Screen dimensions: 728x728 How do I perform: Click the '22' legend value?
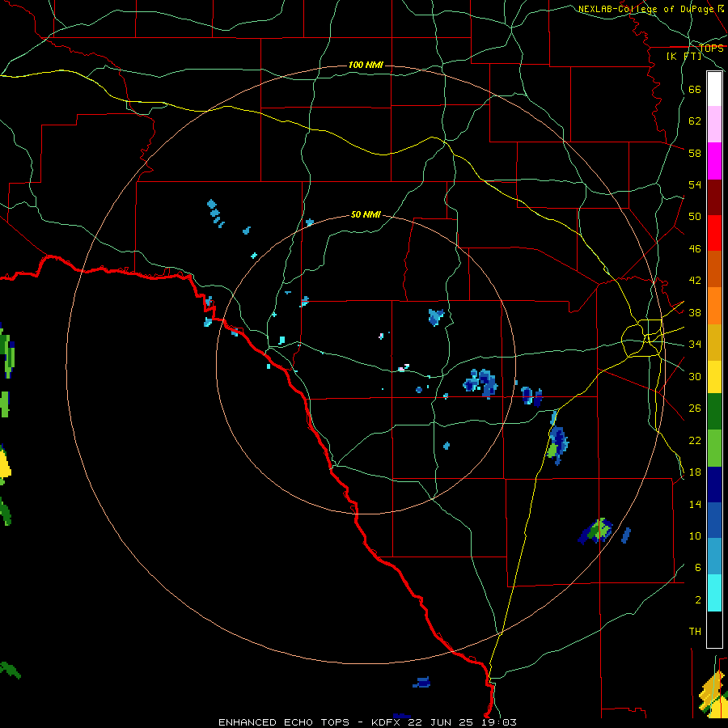[695, 441]
